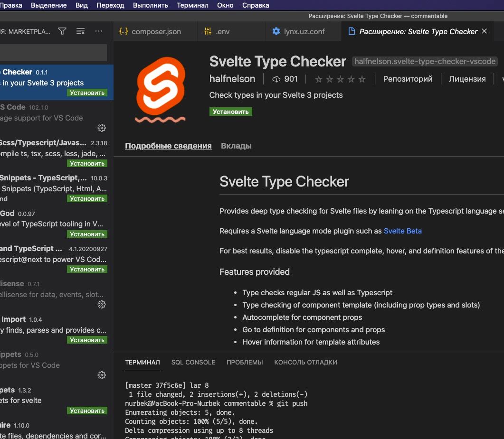Image resolution: width=504 pixels, height=439 pixels.
Task: Click the Svelte orange logo image
Action: click(x=161, y=90)
